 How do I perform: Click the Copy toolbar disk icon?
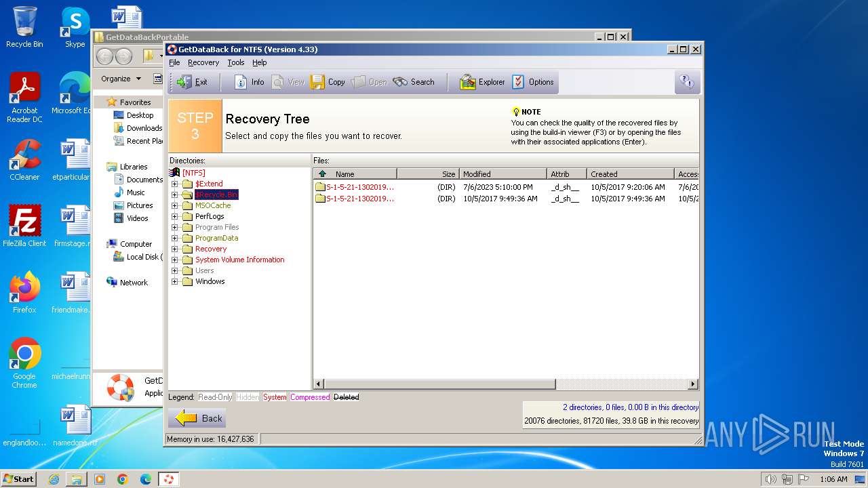pyautogui.click(x=318, y=82)
